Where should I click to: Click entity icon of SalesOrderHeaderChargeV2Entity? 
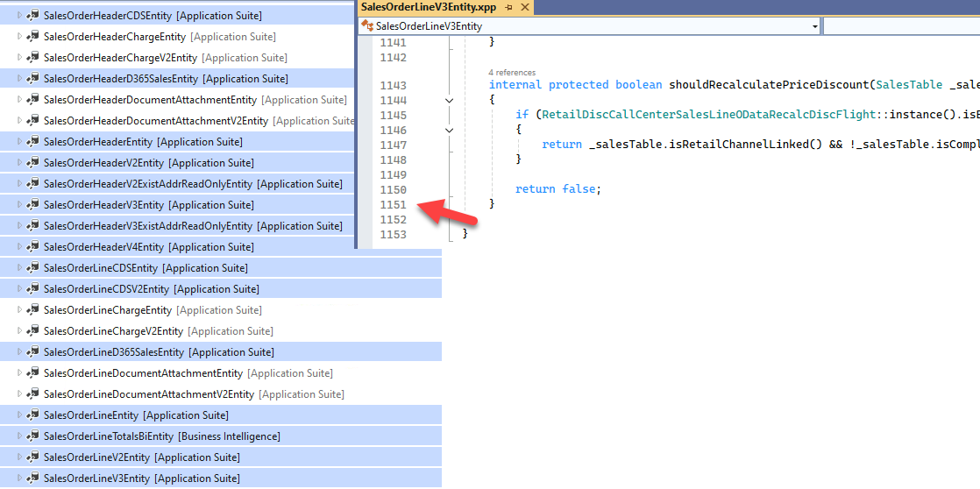pyautogui.click(x=33, y=58)
